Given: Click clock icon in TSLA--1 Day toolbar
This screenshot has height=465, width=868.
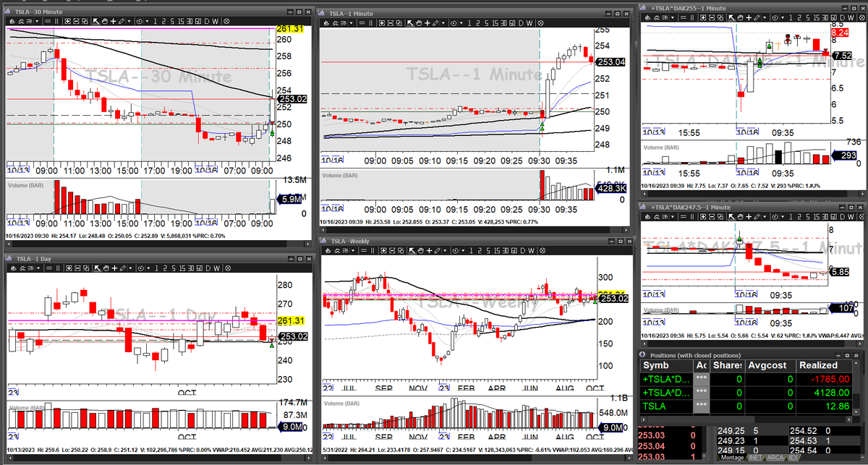Looking at the screenshot, I should (140, 267).
